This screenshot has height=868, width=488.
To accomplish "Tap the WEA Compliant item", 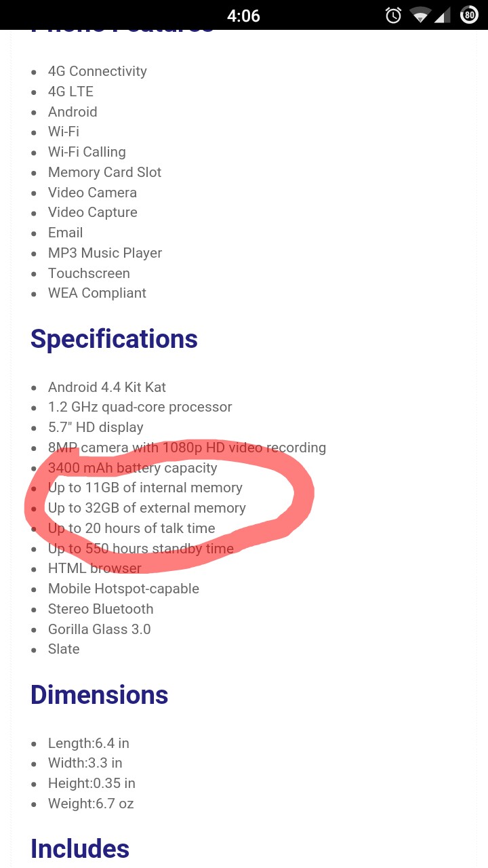I will coord(97,293).
